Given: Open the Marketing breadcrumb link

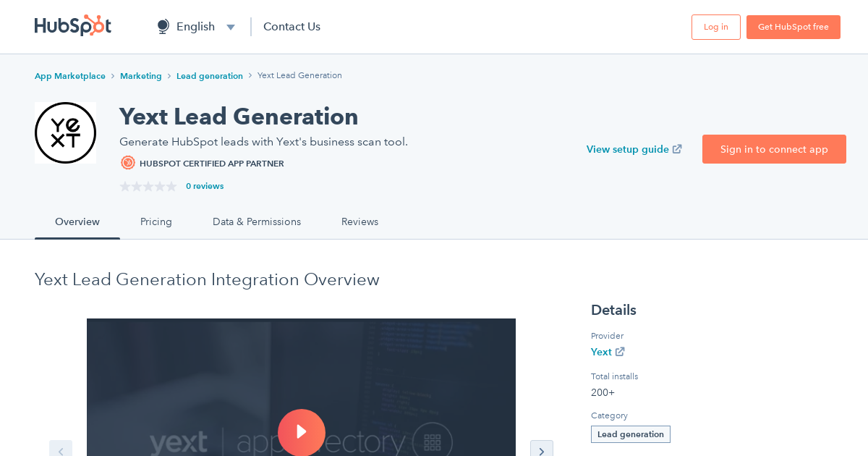Looking at the screenshot, I should (141, 75).
